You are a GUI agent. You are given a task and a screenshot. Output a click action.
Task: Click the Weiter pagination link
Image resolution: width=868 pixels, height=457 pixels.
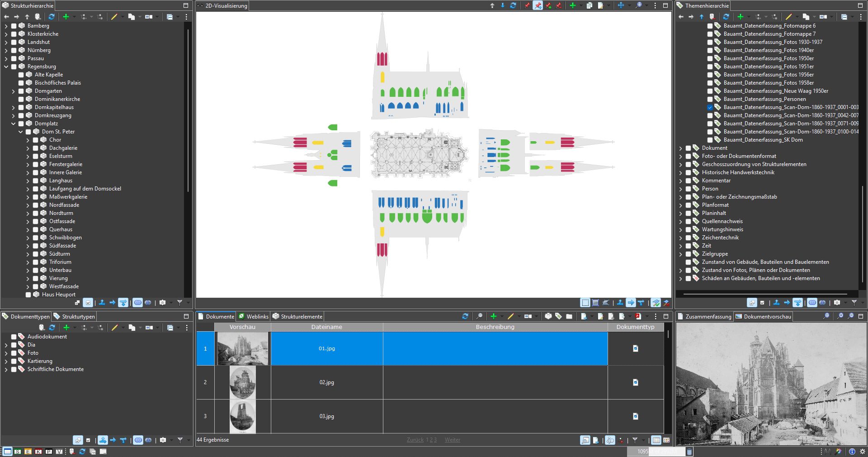452,440
